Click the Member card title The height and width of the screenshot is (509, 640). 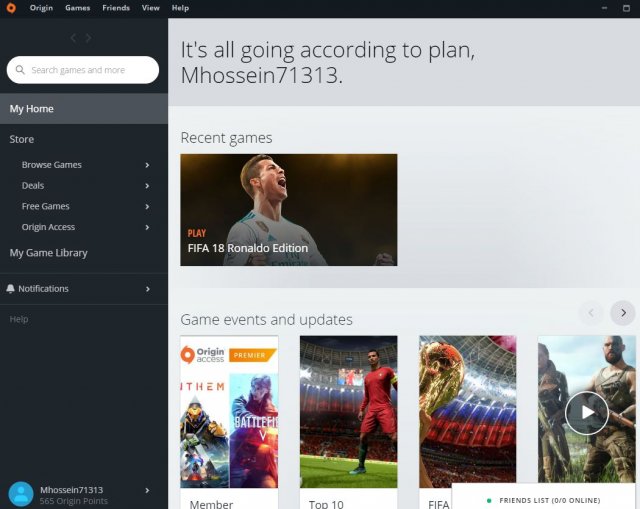211,504
